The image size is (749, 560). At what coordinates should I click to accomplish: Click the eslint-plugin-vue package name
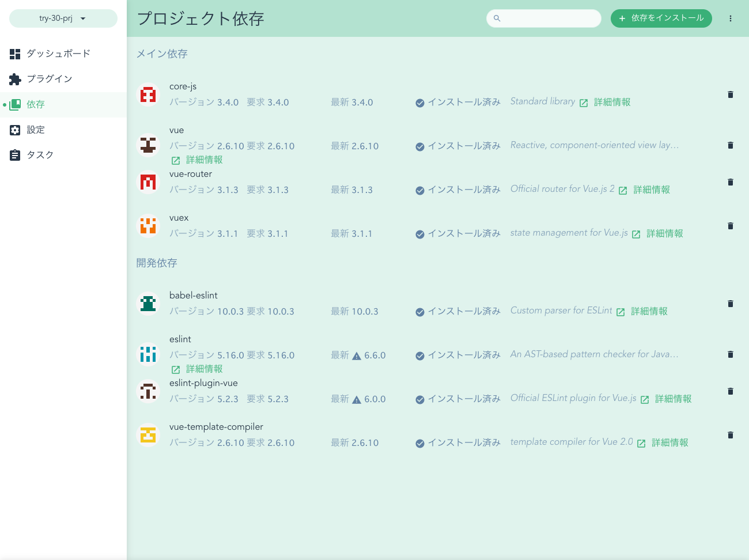point(203,383)
